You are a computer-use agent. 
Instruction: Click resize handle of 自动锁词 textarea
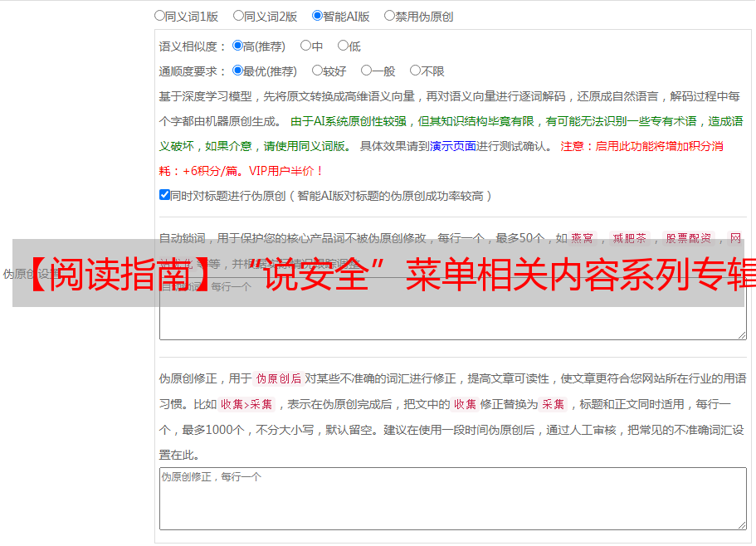pyautogui.click(x=742, y=335)
